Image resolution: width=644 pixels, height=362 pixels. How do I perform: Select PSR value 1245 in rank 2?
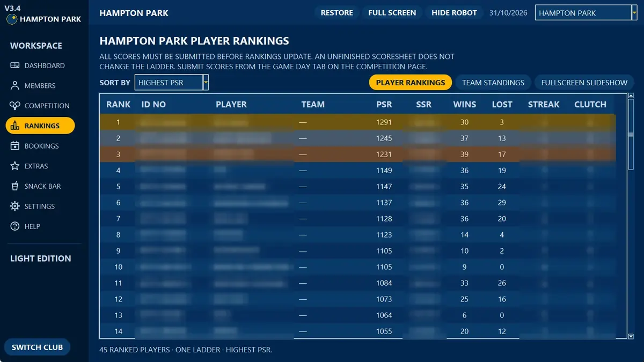pyautogui.click(x=384, y=138)
